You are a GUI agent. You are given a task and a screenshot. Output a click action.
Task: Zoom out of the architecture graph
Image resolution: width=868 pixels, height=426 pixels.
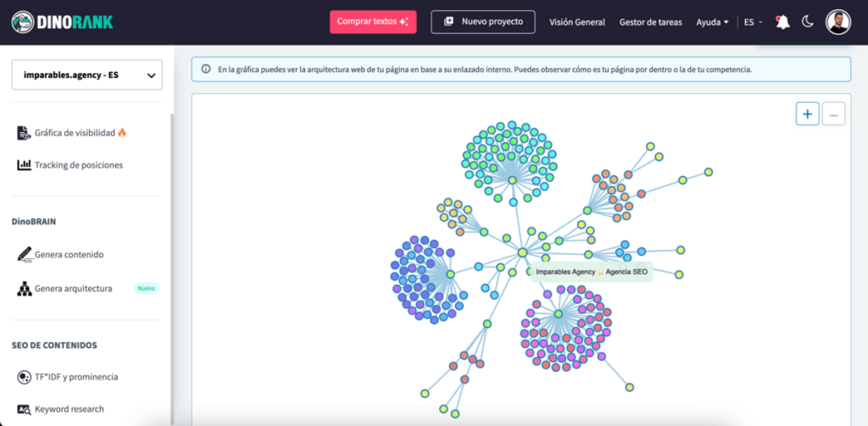pyautogui.click(x=833, y=114)
